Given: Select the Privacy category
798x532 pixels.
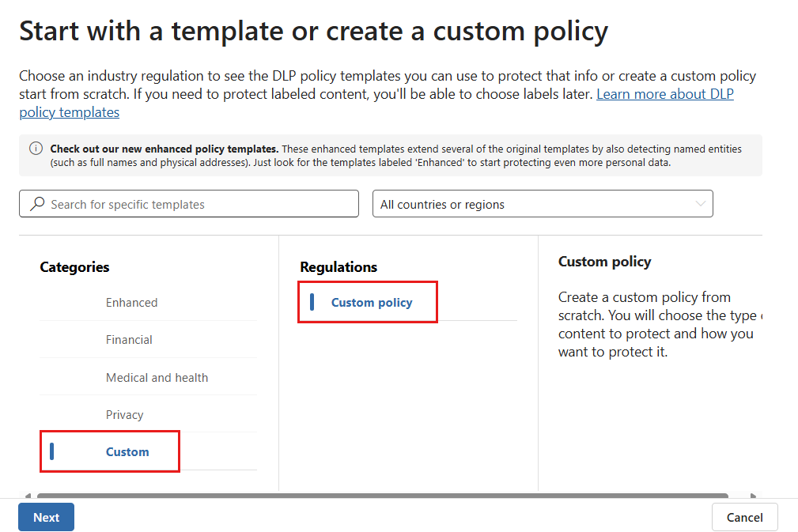Looking at the screenshot, I should coord(124,414).
